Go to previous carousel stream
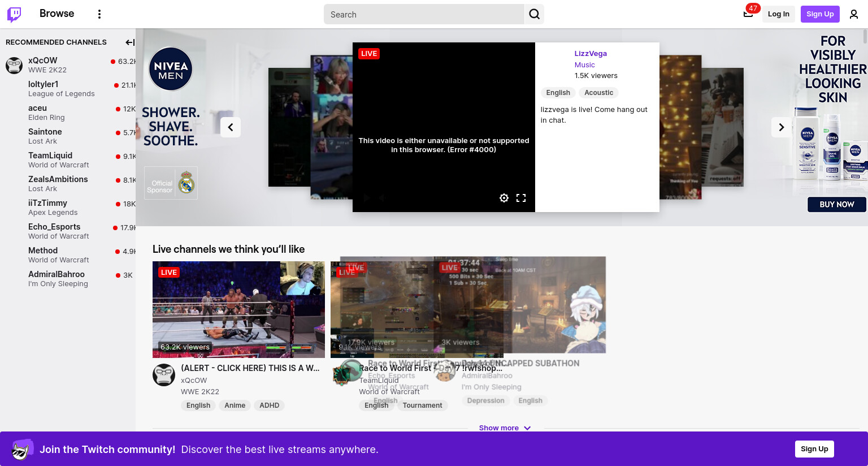The image size is (868, 466). (231, 127)
